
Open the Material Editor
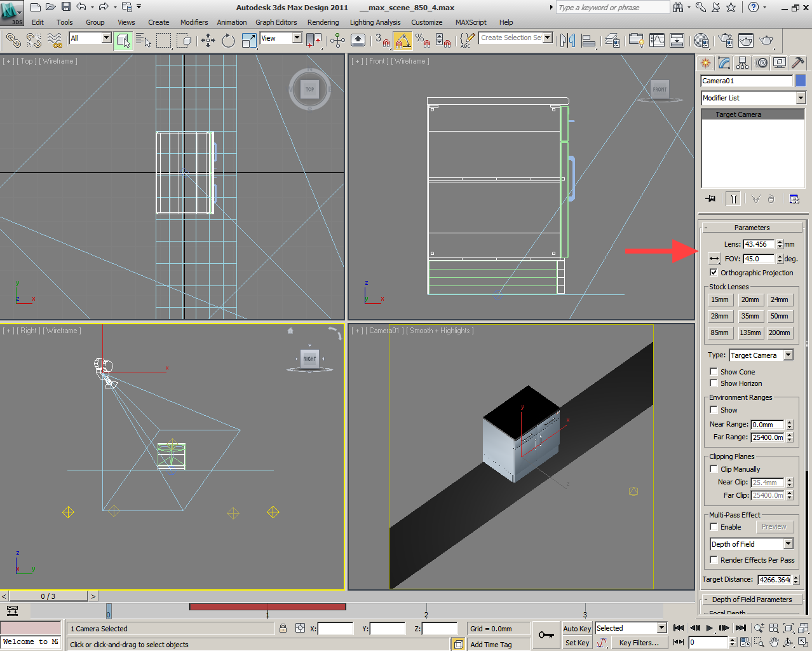click(x=701, y=41)
